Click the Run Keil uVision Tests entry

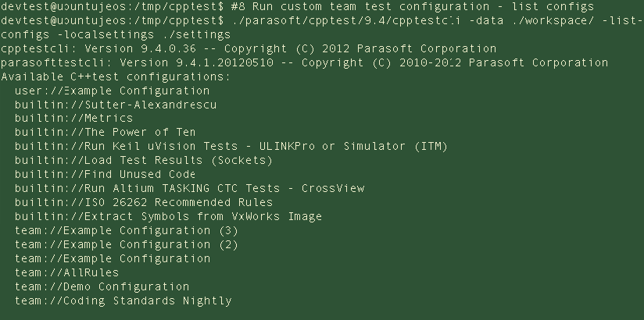231,147
